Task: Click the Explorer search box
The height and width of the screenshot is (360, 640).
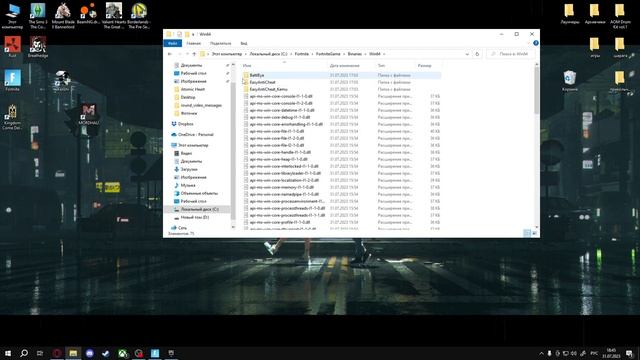Action: pyautogui.click(x=511, y=54)
